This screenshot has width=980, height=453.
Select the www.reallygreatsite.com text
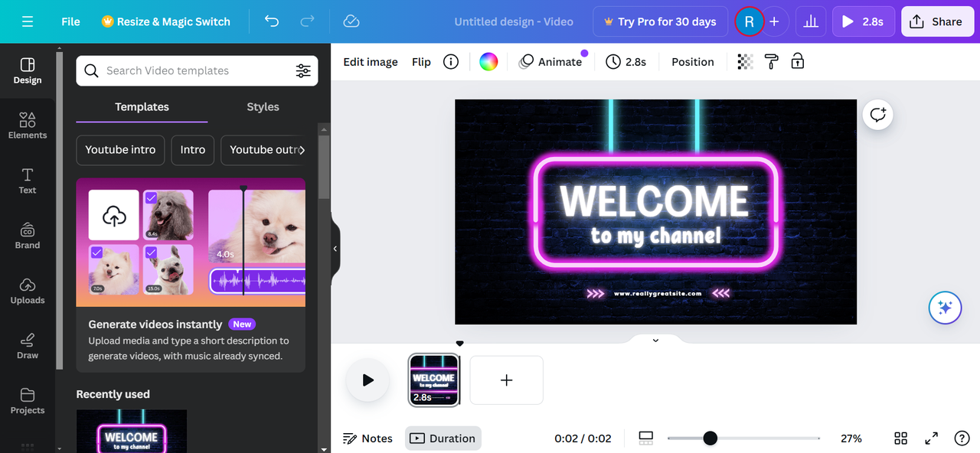point(657,293)
